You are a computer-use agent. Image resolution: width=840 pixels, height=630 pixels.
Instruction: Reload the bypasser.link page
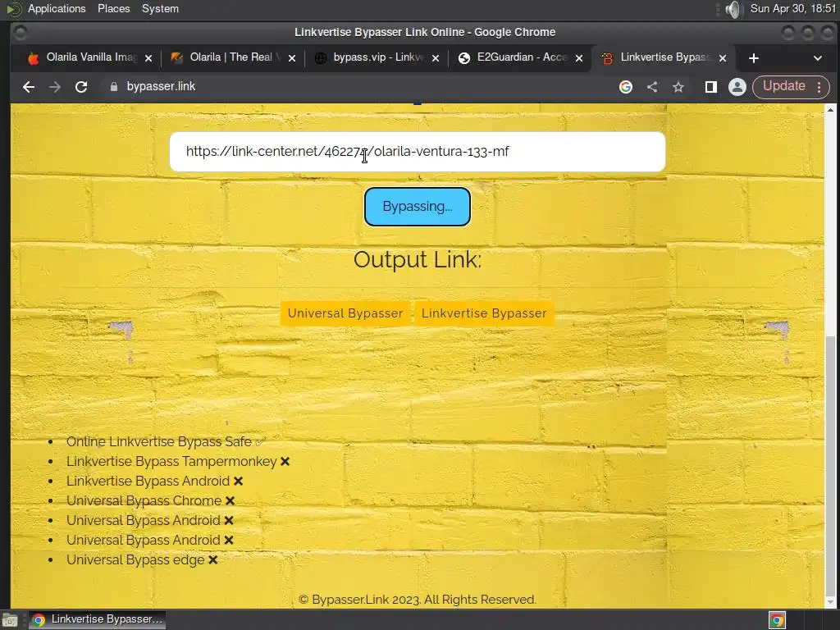[81, 87]
